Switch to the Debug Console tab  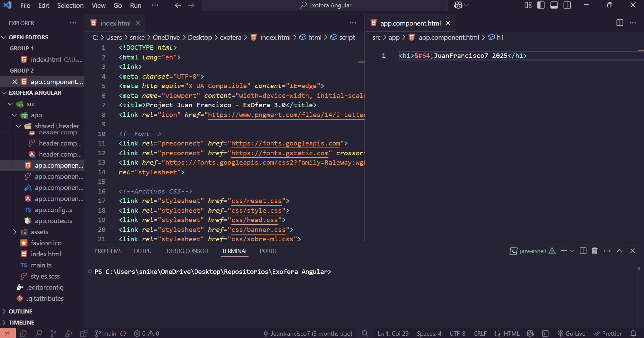point(188,251)
